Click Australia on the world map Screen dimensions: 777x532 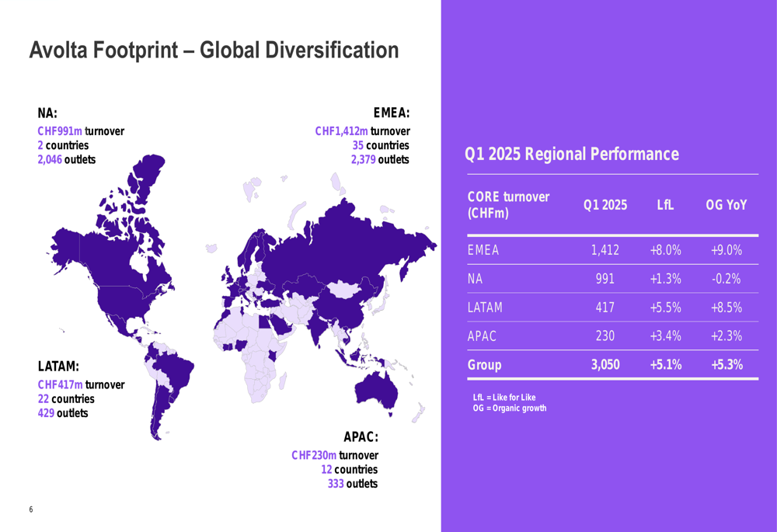(x=377, y=391)
